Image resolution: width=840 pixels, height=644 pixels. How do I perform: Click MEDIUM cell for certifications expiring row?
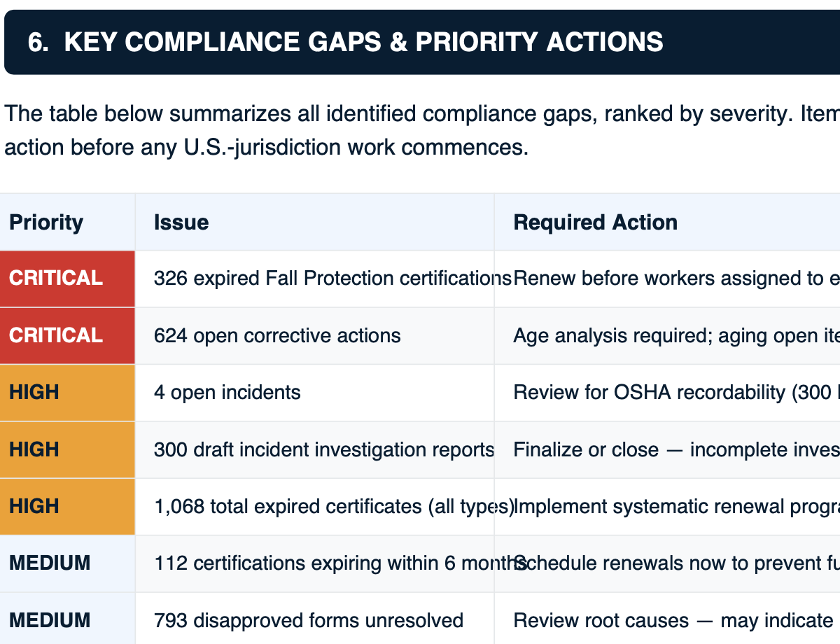[x=67, y=563]
